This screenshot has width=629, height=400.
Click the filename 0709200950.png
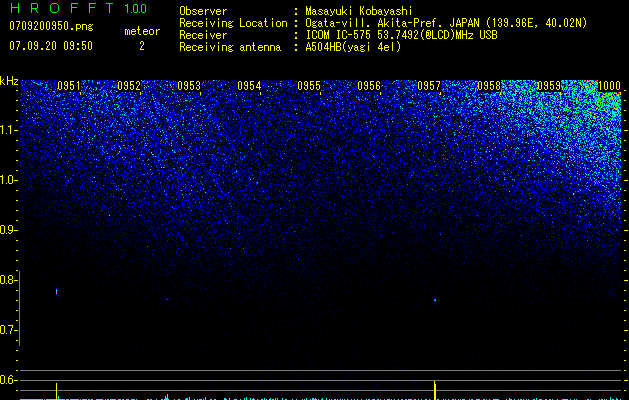[51, 26]
